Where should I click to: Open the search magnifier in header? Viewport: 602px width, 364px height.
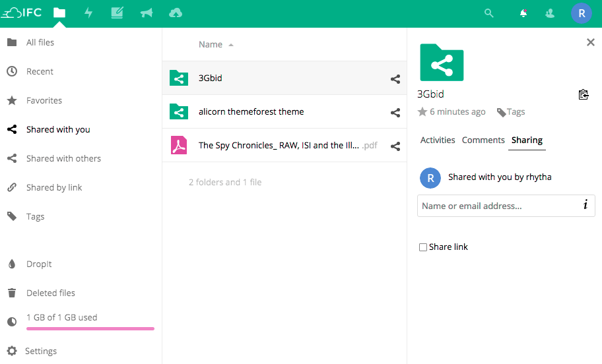(x=489, y=13)
